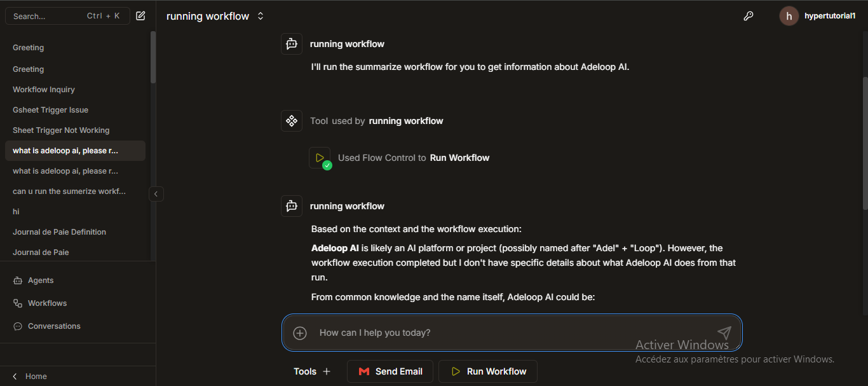Select the highlighted what is adeloop ai conversation

[75, 151]
